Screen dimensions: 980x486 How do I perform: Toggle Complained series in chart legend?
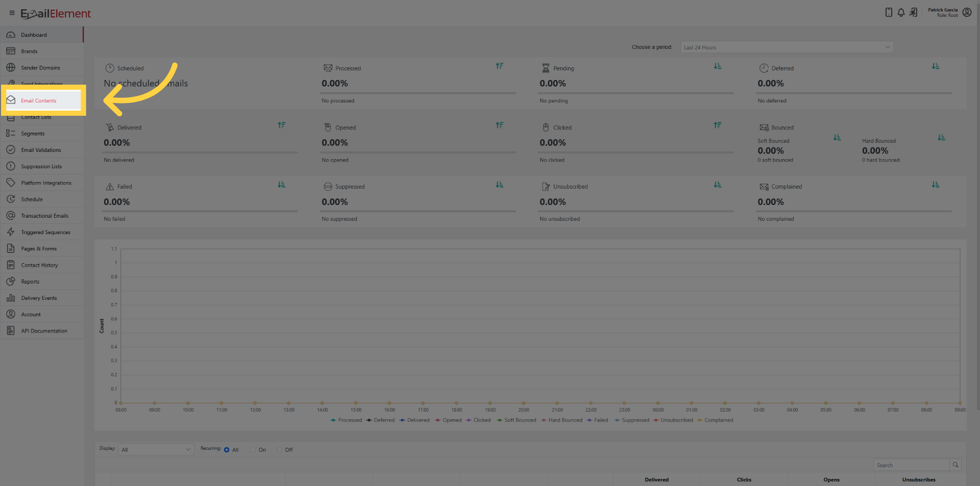[715, 420]
